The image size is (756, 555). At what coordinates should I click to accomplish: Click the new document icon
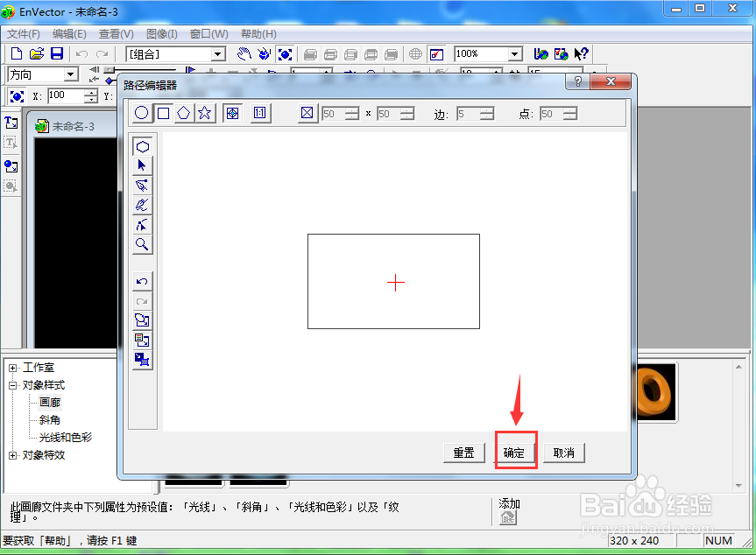pyautogui.click(x=17, y=54)
